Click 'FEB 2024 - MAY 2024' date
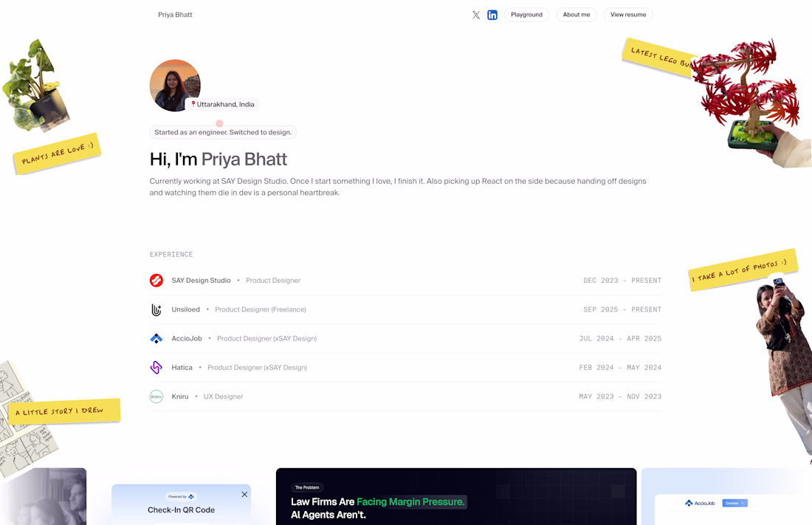Image resolution: width=812 pixels, height=525 pixels. [620, 368]
